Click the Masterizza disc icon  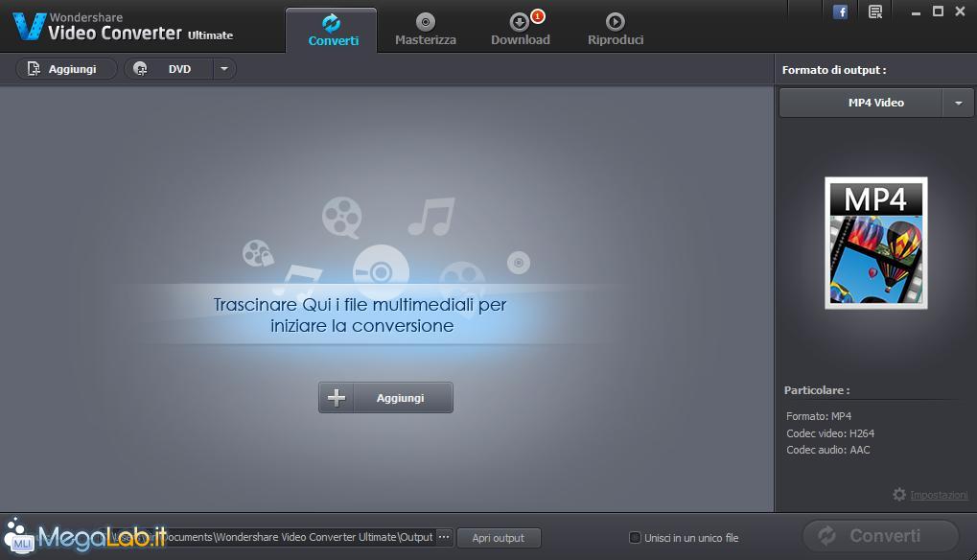[x=426, y=22]
